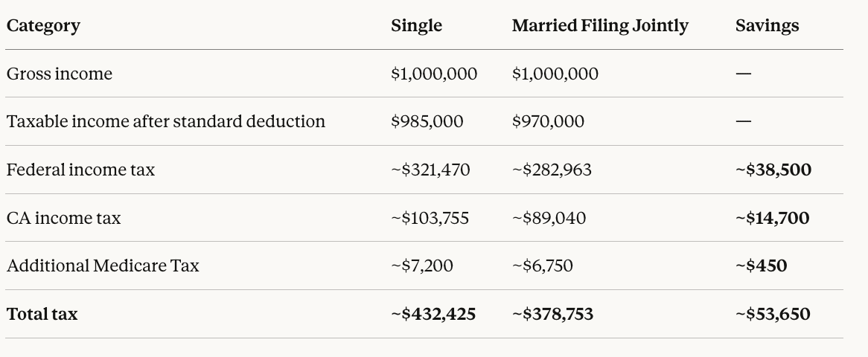Select the ~$38,500 federal savings value
868x357 pixels.
(773, 170)
